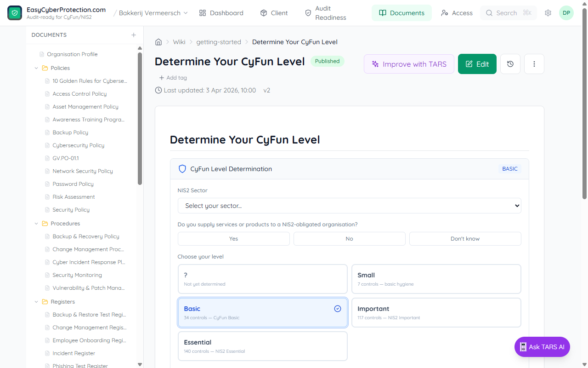Choose the Essential level card
Screen dimensions: 588x368
tap(263, 346)
